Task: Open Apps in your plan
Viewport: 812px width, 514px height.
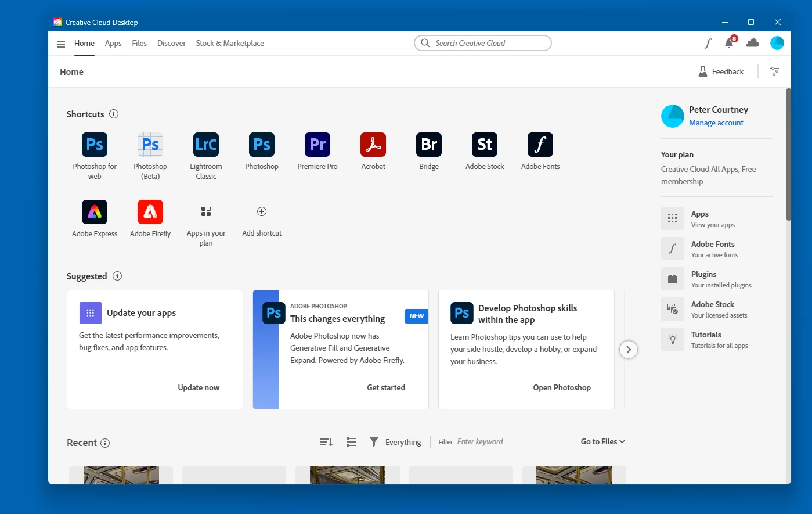Action: tap(206, 211)
